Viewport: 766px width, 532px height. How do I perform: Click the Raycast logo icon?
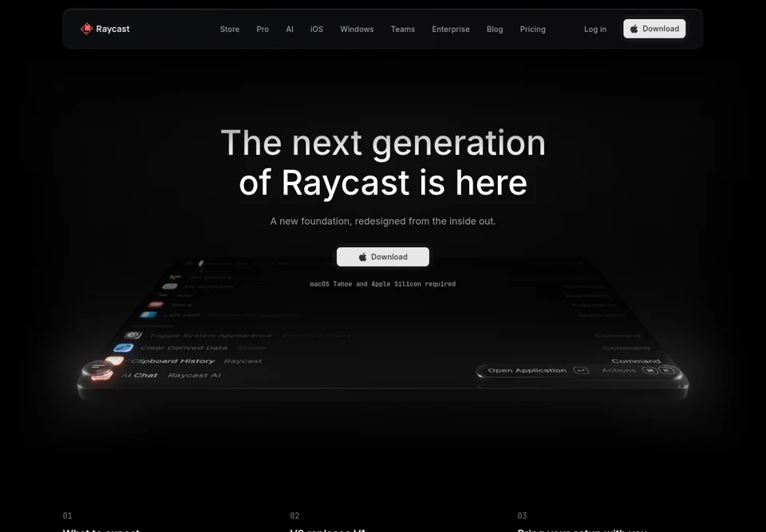pyautogui.click(x=86, y=29)
